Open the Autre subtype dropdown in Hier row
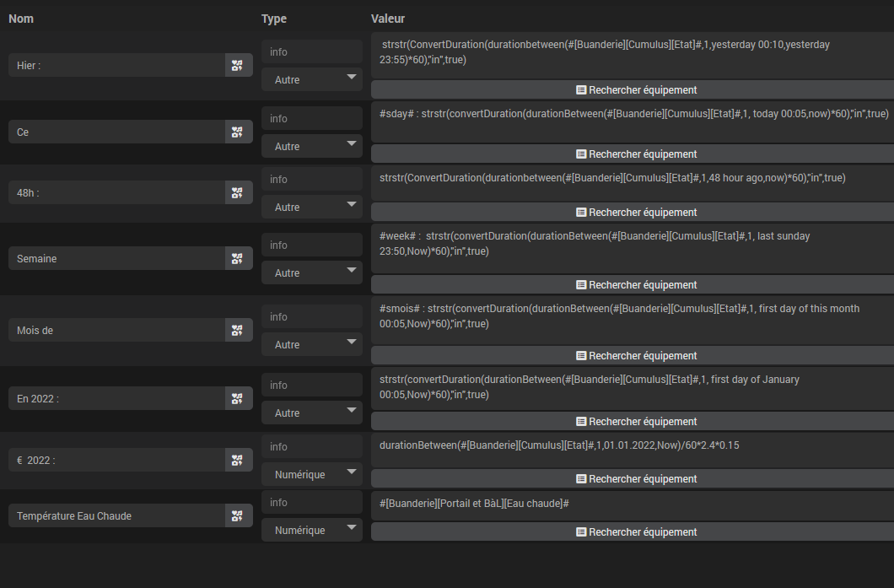The height and width of the screenshot is (588, 894). coord(312,80)
